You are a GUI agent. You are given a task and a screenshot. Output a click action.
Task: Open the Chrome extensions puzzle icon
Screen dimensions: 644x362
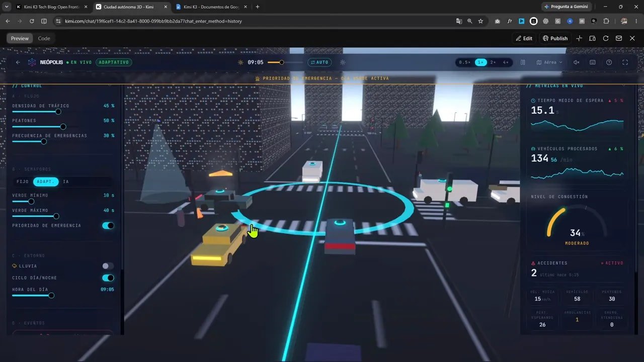click(x=606, y=21)
